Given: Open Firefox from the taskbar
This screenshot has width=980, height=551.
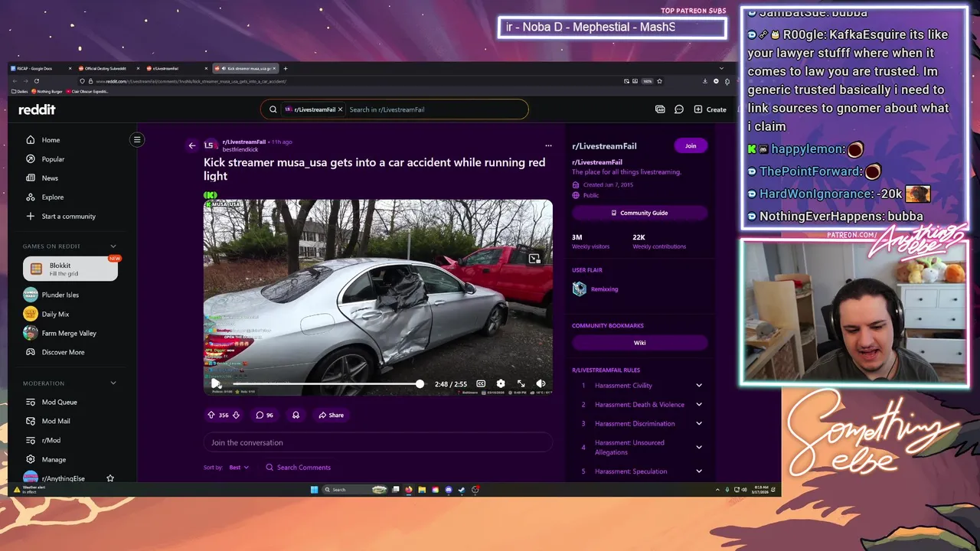Looking at the screenshot, I should [x=409, y=490].
